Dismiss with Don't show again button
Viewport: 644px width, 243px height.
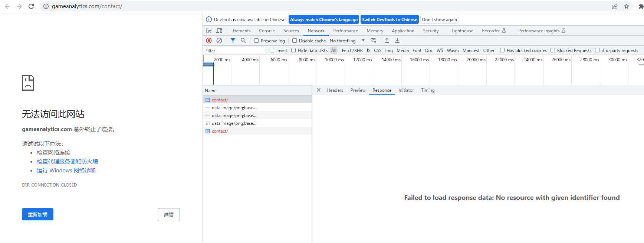click(x=440, y=20)
